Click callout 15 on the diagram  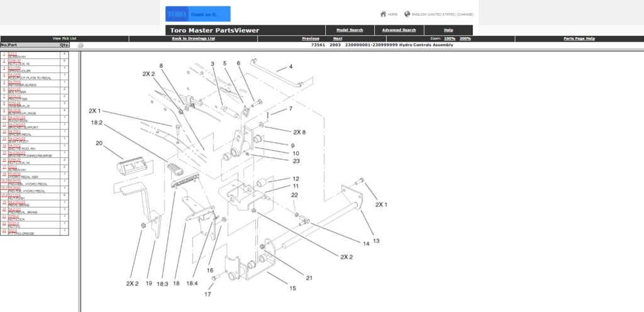[292, 288]
